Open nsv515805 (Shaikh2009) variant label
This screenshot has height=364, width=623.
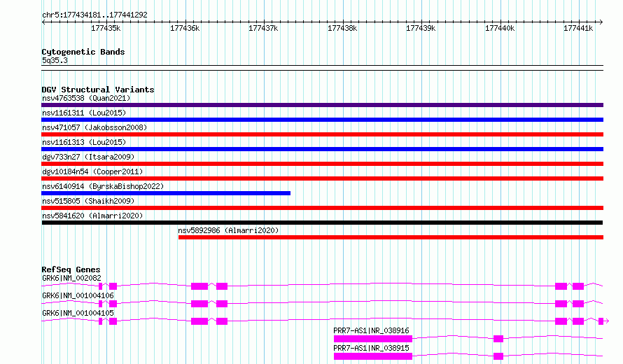[88, 201]
